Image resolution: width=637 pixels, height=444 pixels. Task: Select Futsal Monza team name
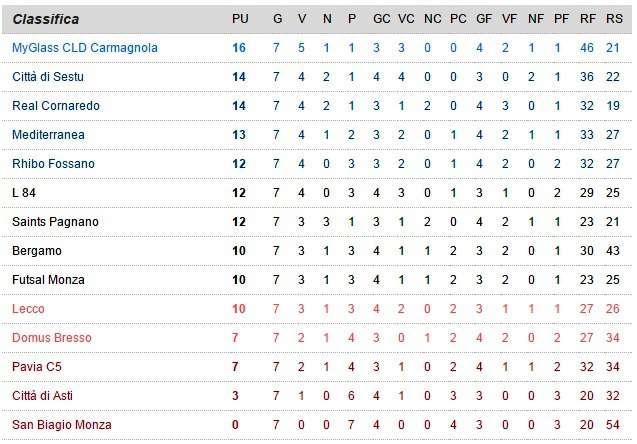[x=48, y=280]
